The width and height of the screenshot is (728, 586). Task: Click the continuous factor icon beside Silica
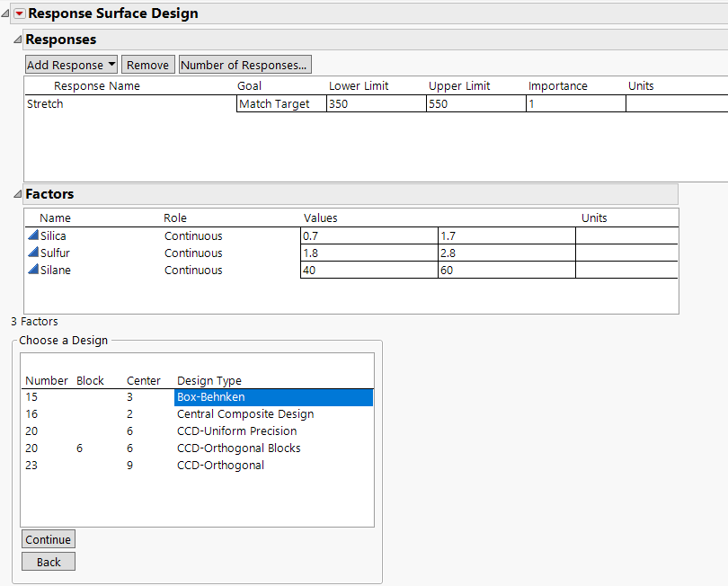[x=32, y=235]
